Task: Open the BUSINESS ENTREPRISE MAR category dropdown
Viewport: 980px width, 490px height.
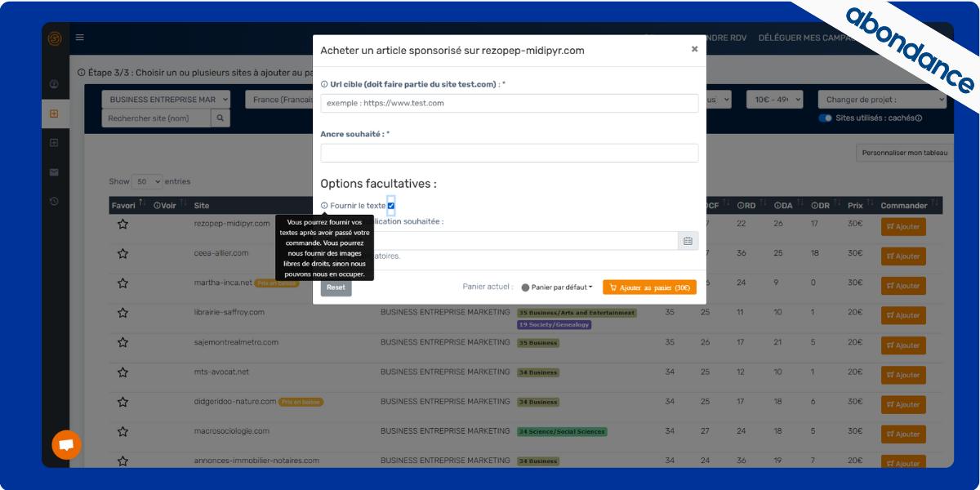Action: pyautogui.click(x=166, y=100)
